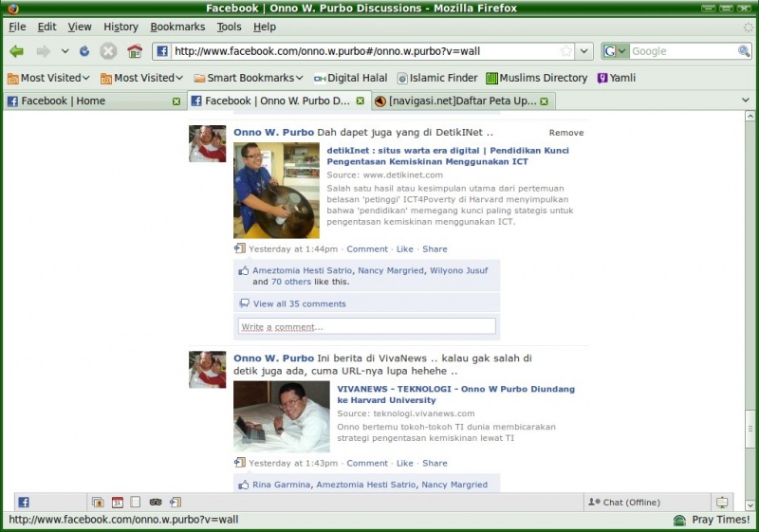
Task: Close the Facebook | Home tab
Action: 176,101
